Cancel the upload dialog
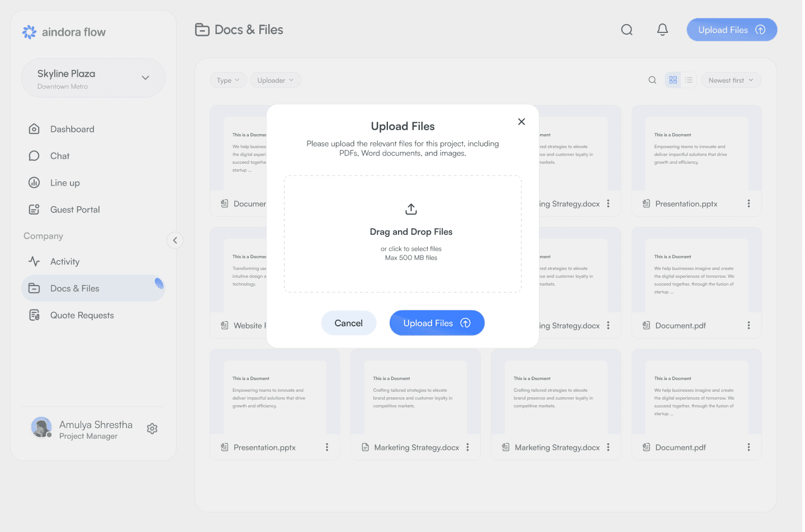The height and width of the screenshot is (532, 805). coord(349,323)
